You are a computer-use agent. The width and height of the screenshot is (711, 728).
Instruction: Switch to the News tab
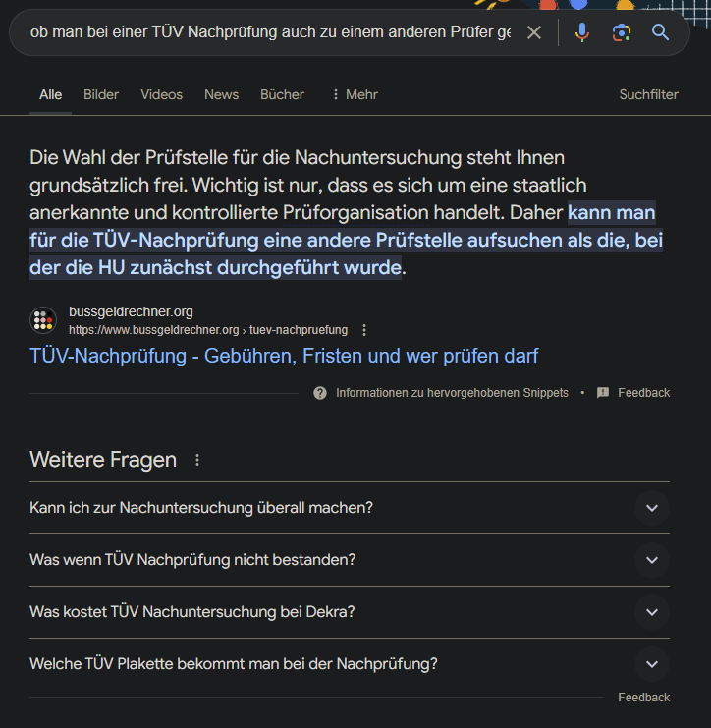click(221, 94)
